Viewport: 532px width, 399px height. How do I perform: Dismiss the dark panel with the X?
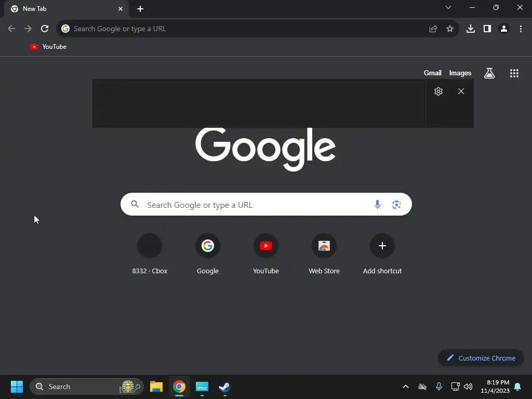(461, 91)
